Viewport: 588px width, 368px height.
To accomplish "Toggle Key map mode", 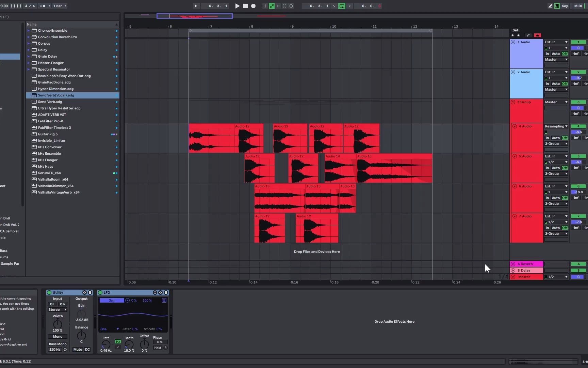I will 565,6.
